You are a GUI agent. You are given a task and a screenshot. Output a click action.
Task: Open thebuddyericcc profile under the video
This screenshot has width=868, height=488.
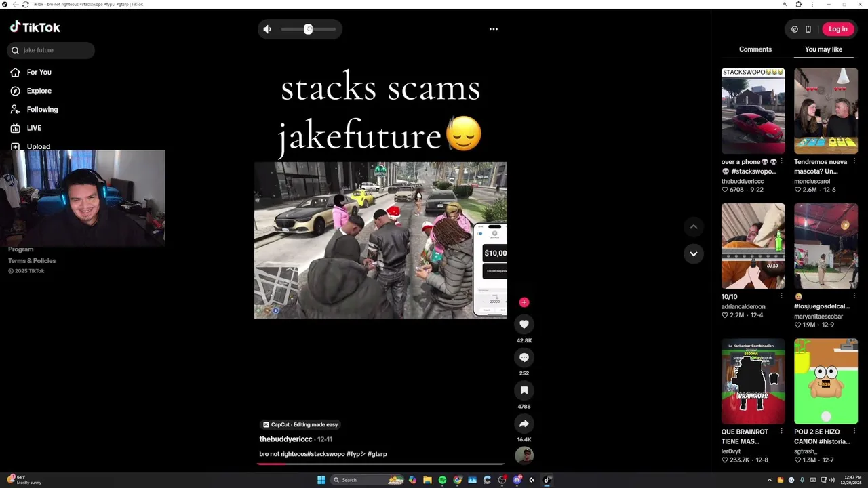[285, 439]
